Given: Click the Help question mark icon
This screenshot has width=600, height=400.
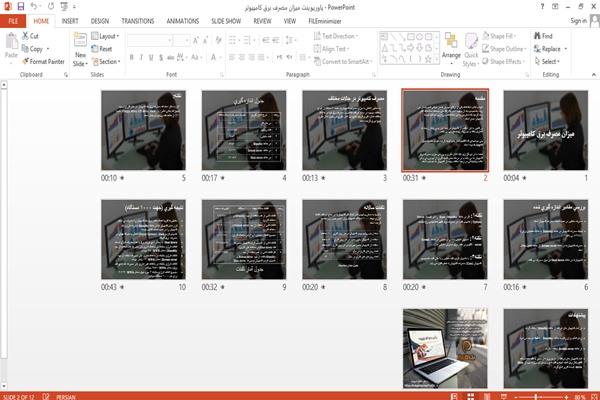Looking at the screenshot, I should point(542,7).
